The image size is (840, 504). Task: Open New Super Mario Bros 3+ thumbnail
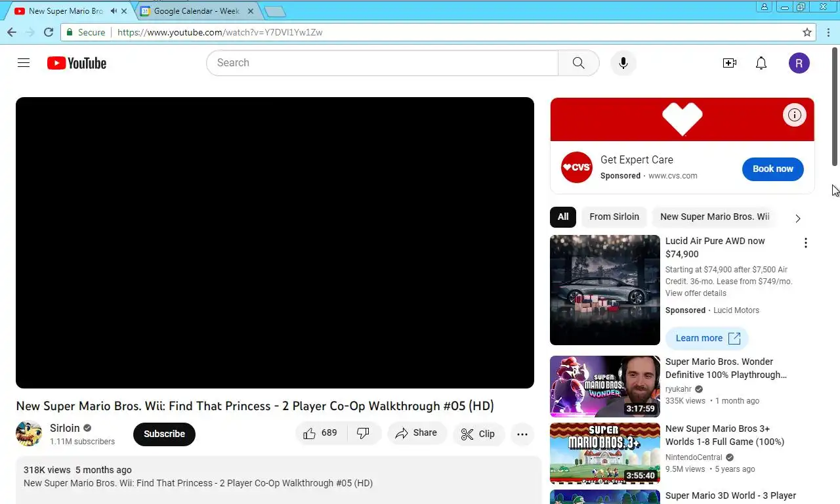605,453
